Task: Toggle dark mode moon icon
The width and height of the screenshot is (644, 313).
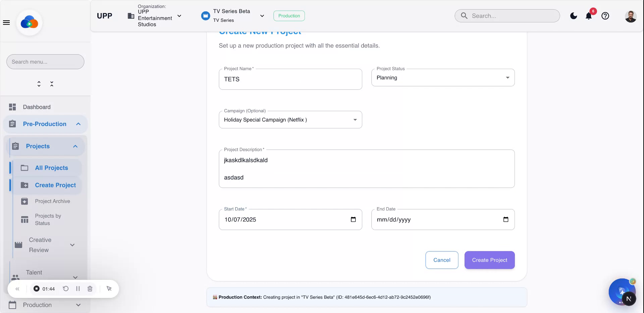Action: pyautogui.click(x=574, y=16)
